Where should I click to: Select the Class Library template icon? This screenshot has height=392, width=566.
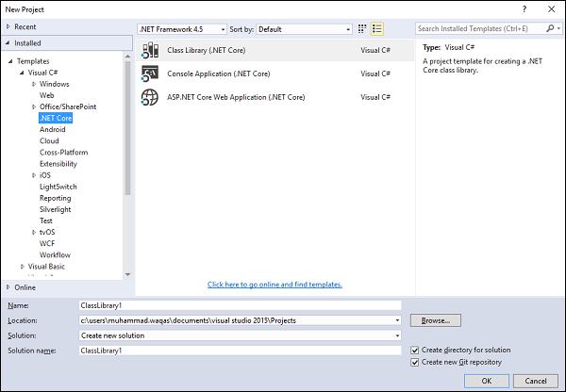pos(150,50)
